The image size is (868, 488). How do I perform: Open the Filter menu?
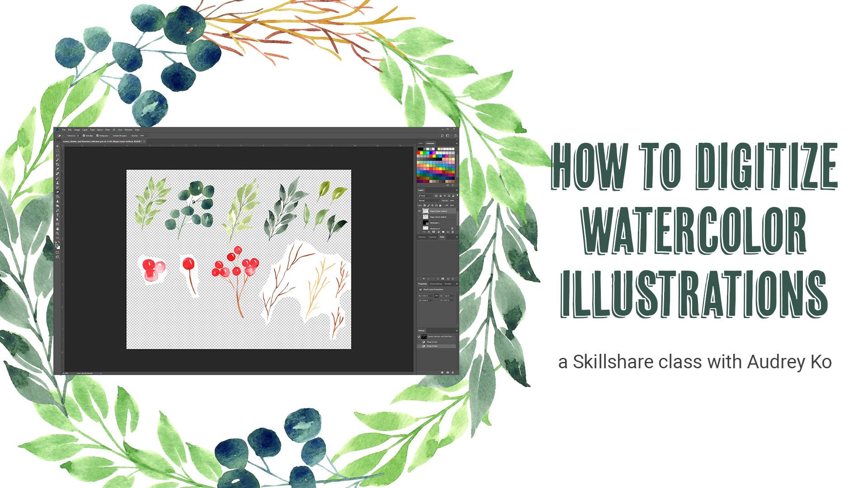click(108, 130)
